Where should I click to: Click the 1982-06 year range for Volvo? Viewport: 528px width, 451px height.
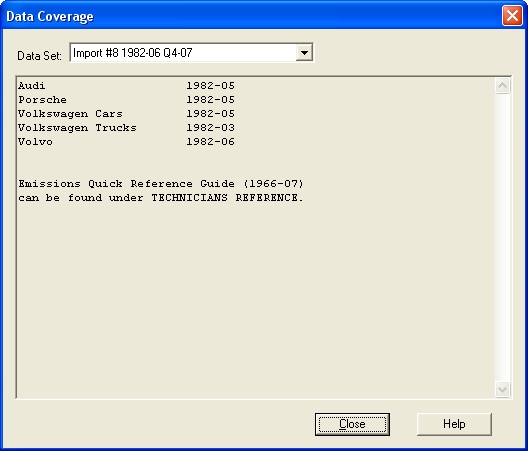(210, 142)
